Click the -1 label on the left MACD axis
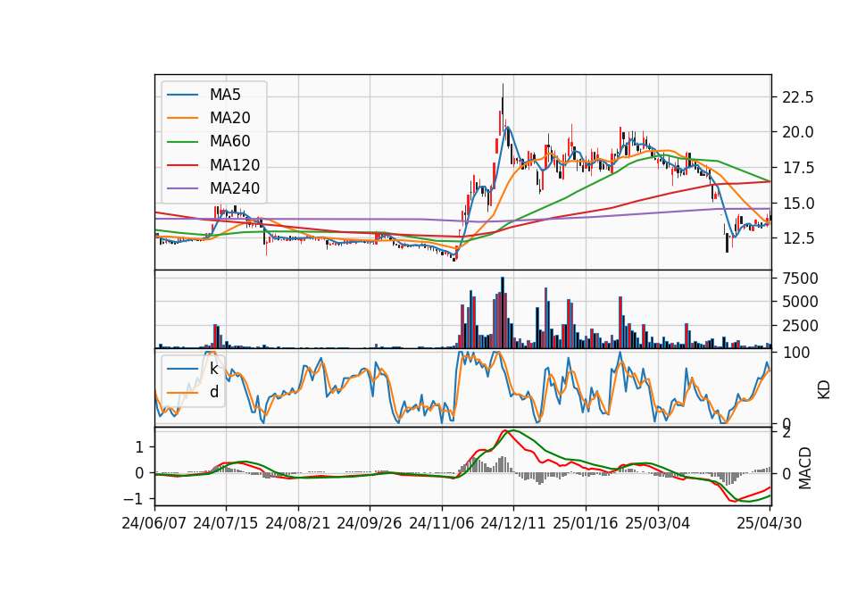 pos(134,500)
